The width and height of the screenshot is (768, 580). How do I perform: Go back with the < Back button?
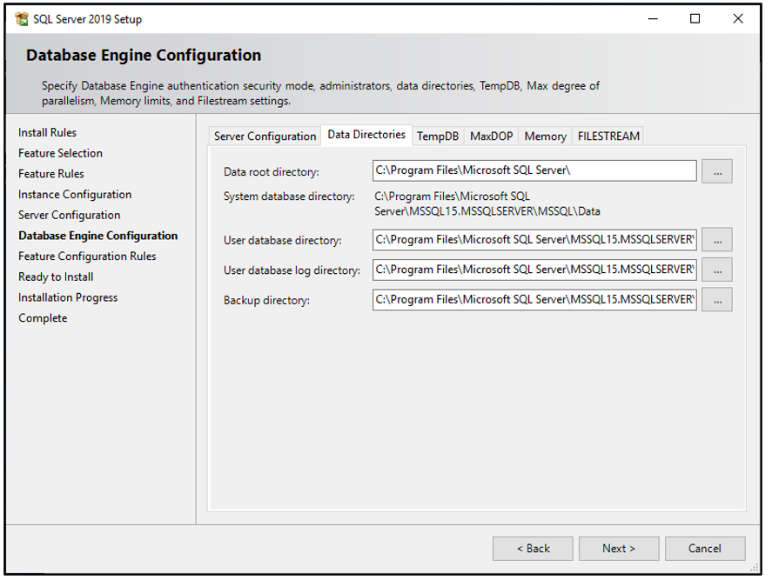533,549
